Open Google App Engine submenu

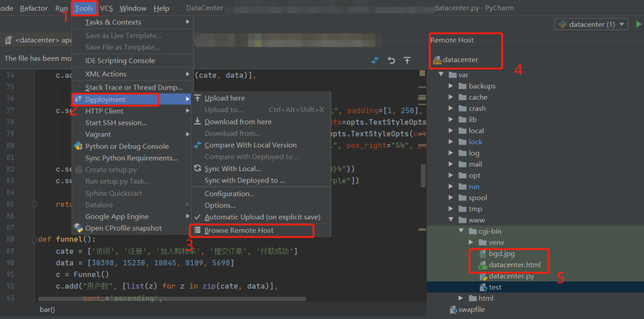[132, 216]
